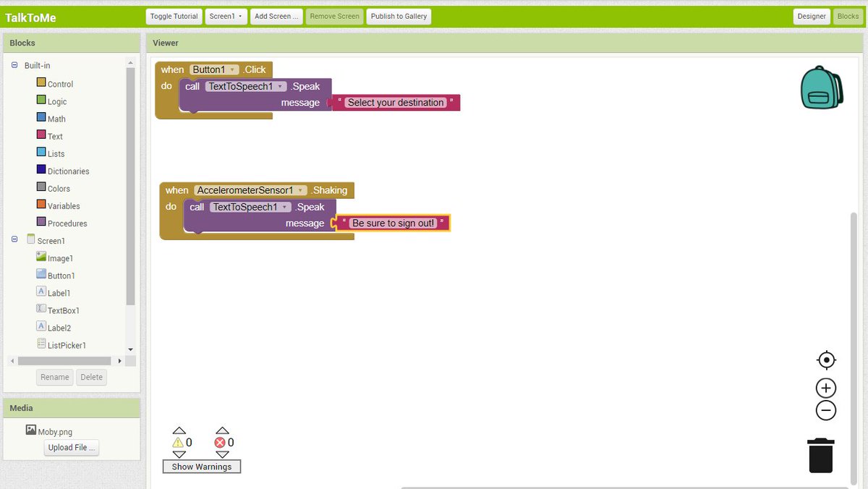
Task: Click the Blocks panel scroll right arrow
Action: tap(119, 360)
